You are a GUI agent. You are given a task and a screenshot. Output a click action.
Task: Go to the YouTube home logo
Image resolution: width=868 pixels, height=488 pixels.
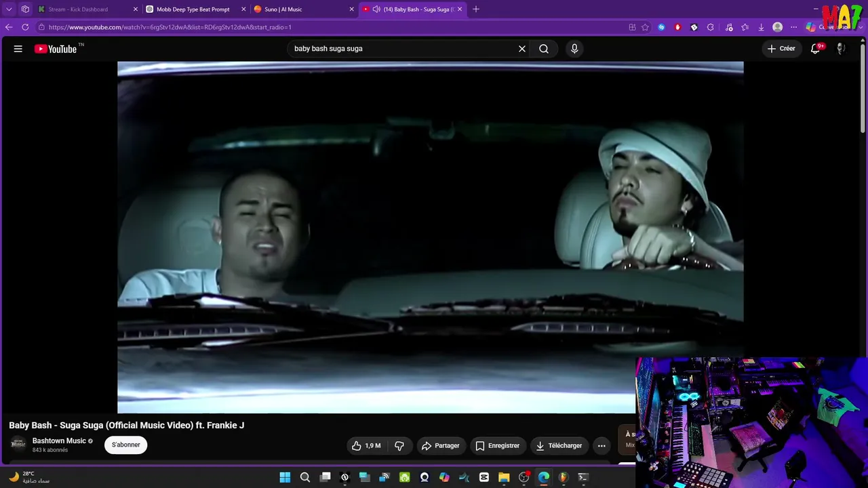[56, 49]
